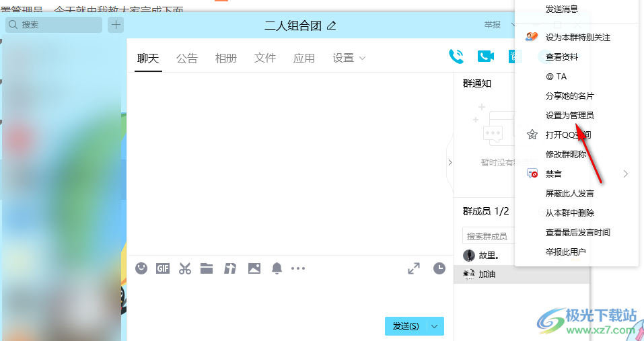The height and width of the screenshot is (341, 644).
Task: Open the 应用 tab
Action: pos(304,59)
